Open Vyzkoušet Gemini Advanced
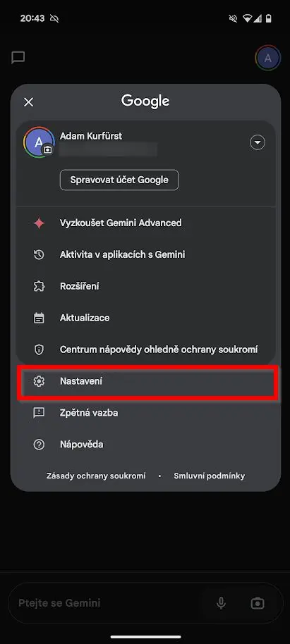Image resolution: width=290 pixels, height=644 pixels. [x=145, y=223]
